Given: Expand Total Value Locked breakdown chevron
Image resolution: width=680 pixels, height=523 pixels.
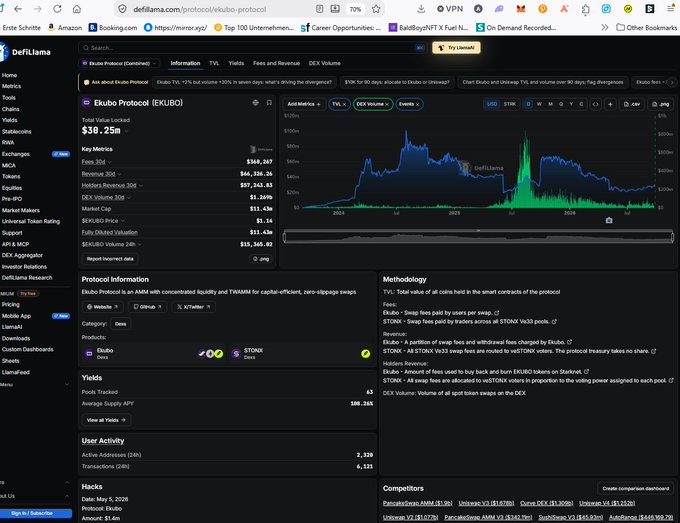Looking at the screenshot, I should click(x=127, y=131).
